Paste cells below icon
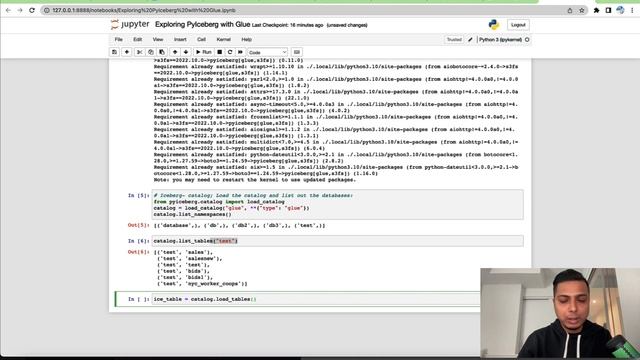The height and width of the screenshot is (360, 640). [x=162, y=52]
